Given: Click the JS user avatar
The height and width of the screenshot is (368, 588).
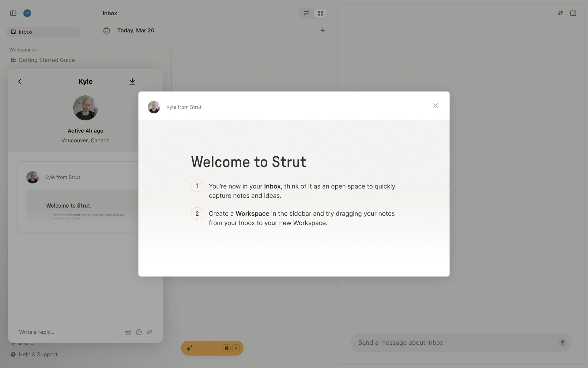Looking at the screenshot, I should click(x=27, y=13).
